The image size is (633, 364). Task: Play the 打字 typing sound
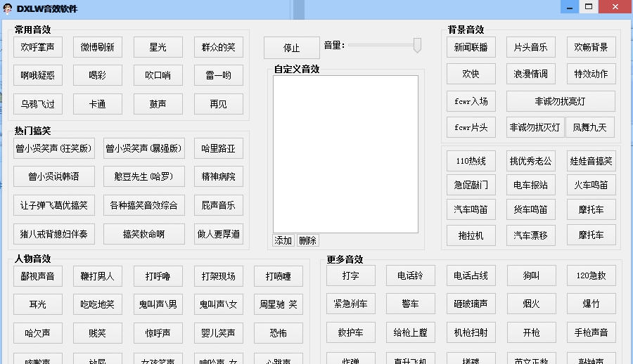click(350, 275)
